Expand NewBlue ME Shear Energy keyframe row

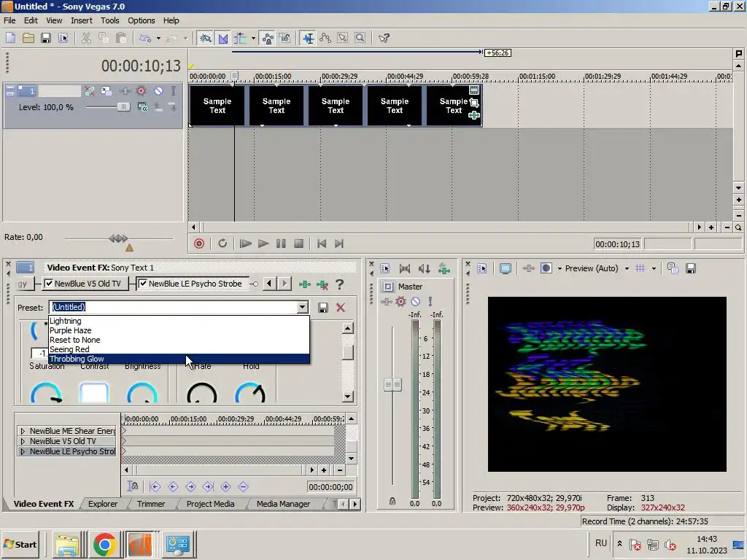click(23, 431)
